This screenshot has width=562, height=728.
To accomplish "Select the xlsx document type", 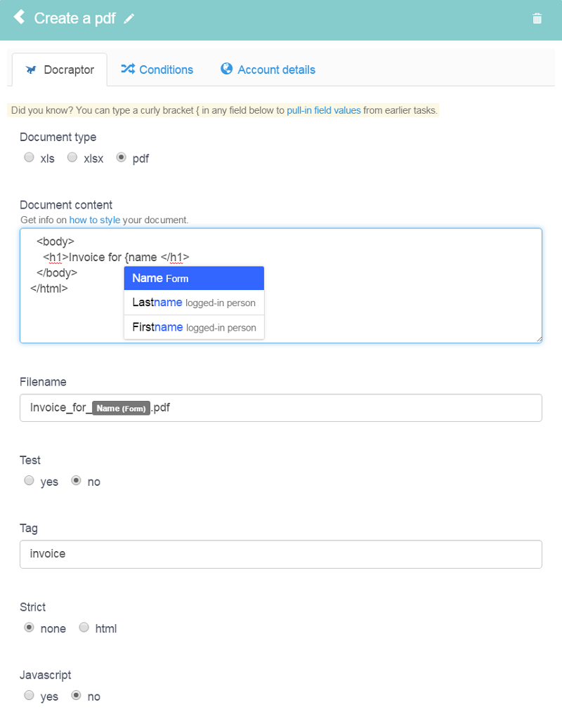I will [72, 157].
